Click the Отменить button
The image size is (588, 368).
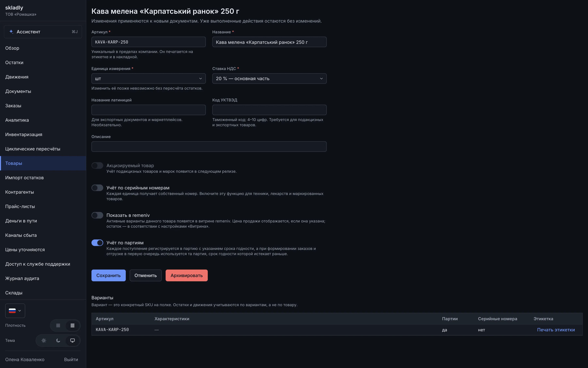click(x=146, y=275)
